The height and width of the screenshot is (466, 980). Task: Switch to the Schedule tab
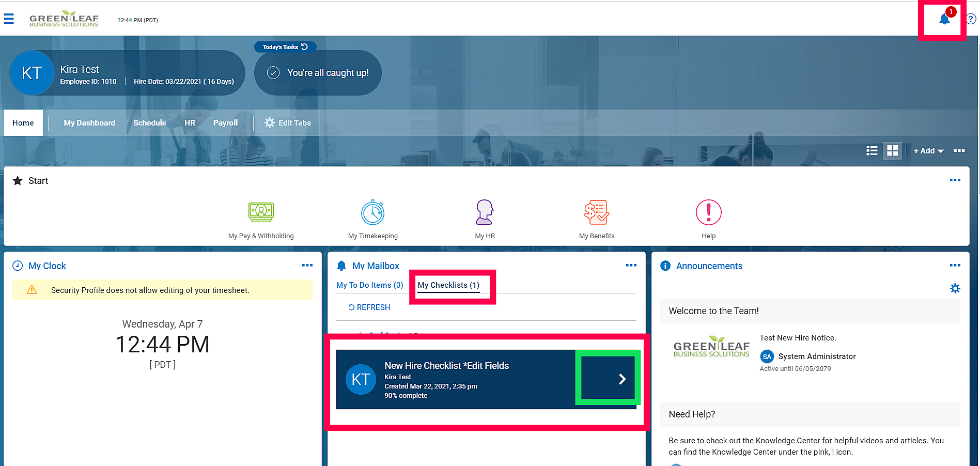pos(150,123)
